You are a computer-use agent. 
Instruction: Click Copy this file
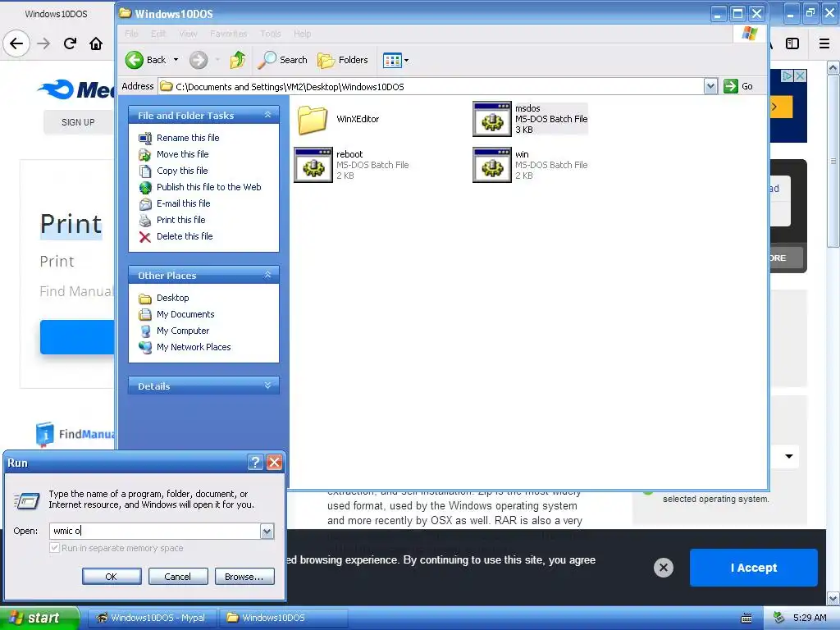click(x=182, y=171)
